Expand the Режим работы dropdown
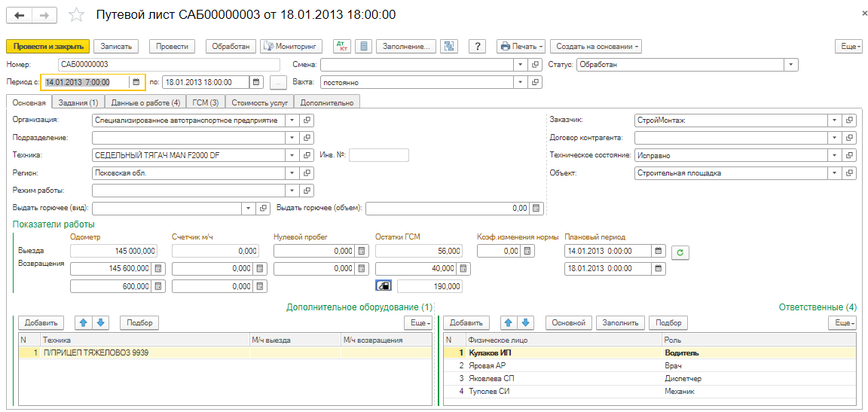Image resolution: width=868 pixels, height=412 pixels. coord(292,191)
